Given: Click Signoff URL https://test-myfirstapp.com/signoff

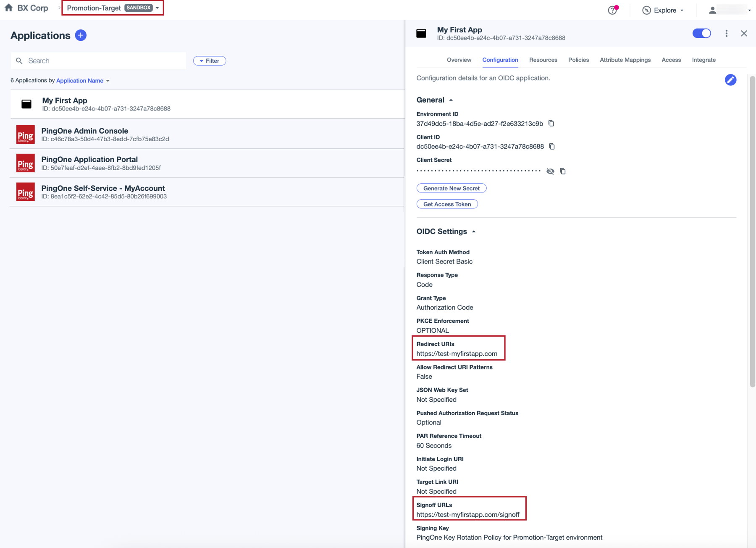Looking at the screenshot, I should tap(467, 515).
